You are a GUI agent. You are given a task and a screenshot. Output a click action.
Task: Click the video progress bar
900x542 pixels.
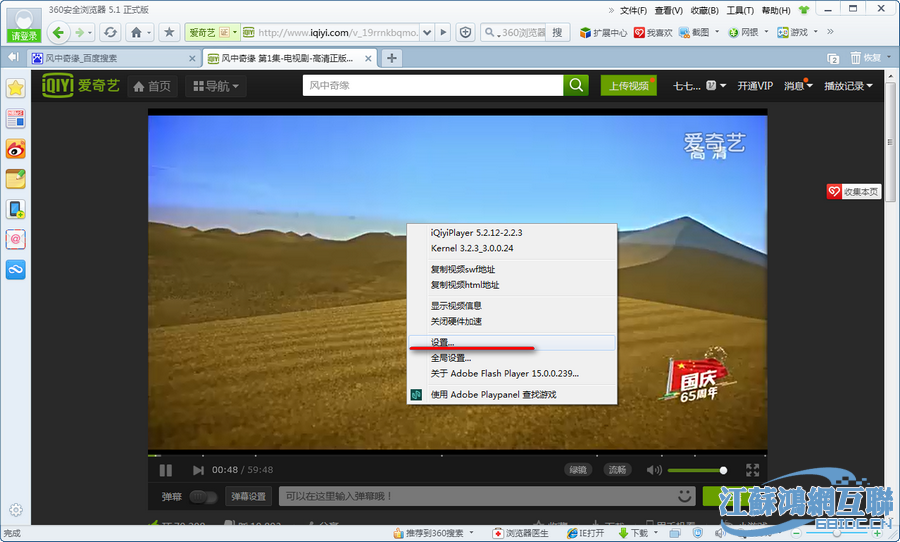pyautogui.click(x=457, y=455)
